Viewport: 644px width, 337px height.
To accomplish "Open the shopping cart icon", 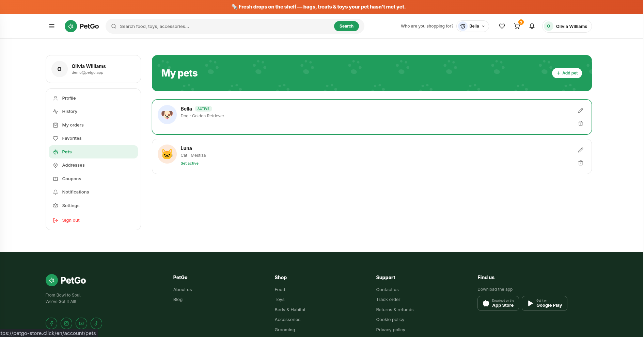I will point(517,26).
